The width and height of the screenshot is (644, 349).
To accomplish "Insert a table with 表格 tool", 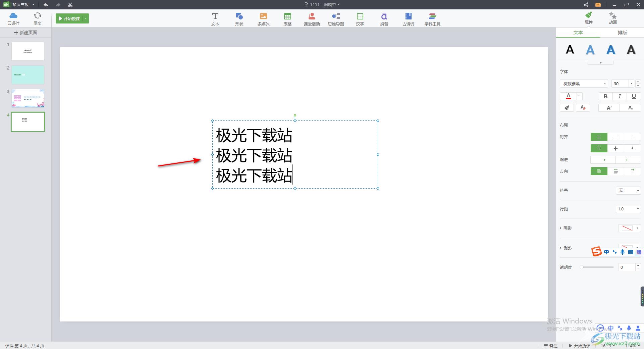I will 287,19.
